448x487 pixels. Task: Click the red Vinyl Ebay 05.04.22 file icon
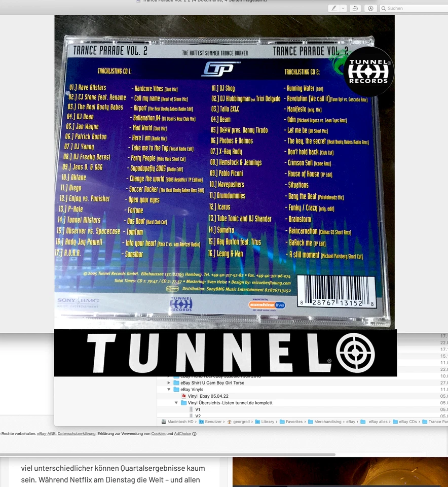pyautogui.click(x=183, y=396)
